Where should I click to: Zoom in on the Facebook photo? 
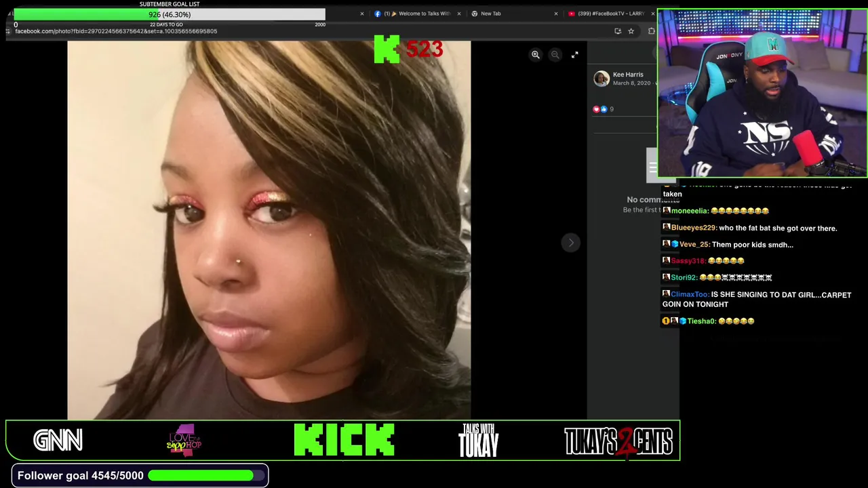(535, 55)
